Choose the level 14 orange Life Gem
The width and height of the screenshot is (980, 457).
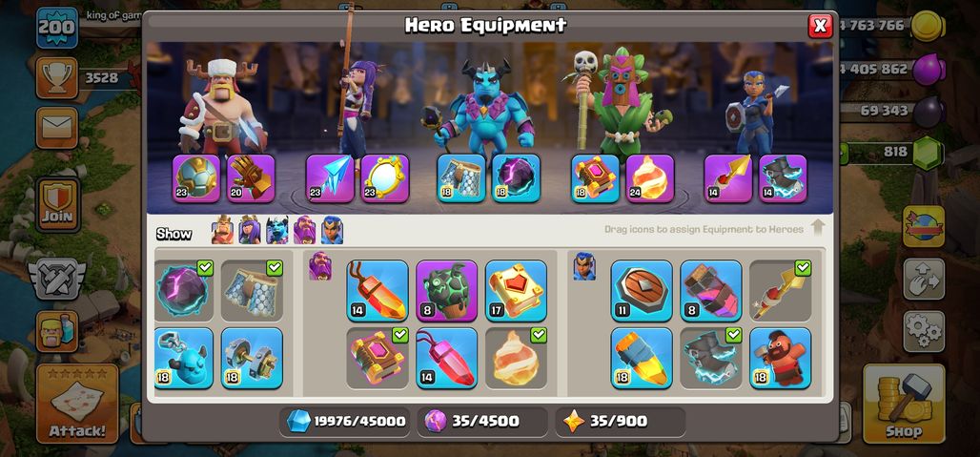click(378, 291)
